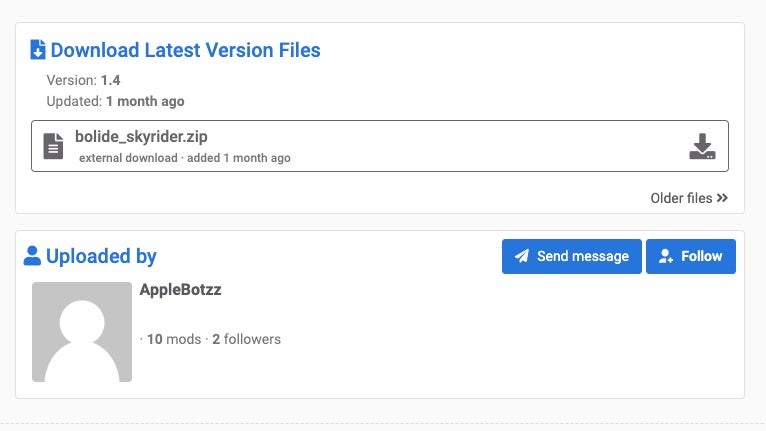
Task: Open the Older files link
Action: (681, 198)
